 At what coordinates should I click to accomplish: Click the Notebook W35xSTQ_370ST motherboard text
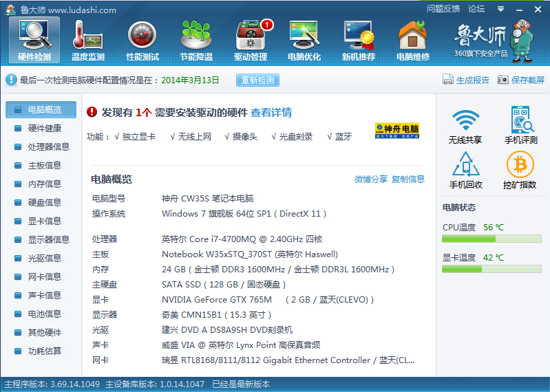pos(250,254)
